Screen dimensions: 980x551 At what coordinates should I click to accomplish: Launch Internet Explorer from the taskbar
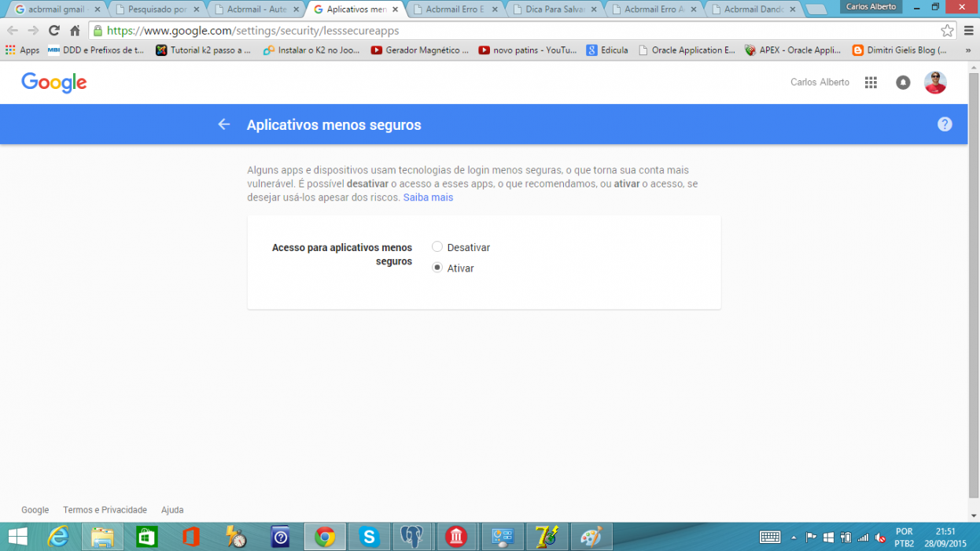[58, 537]
